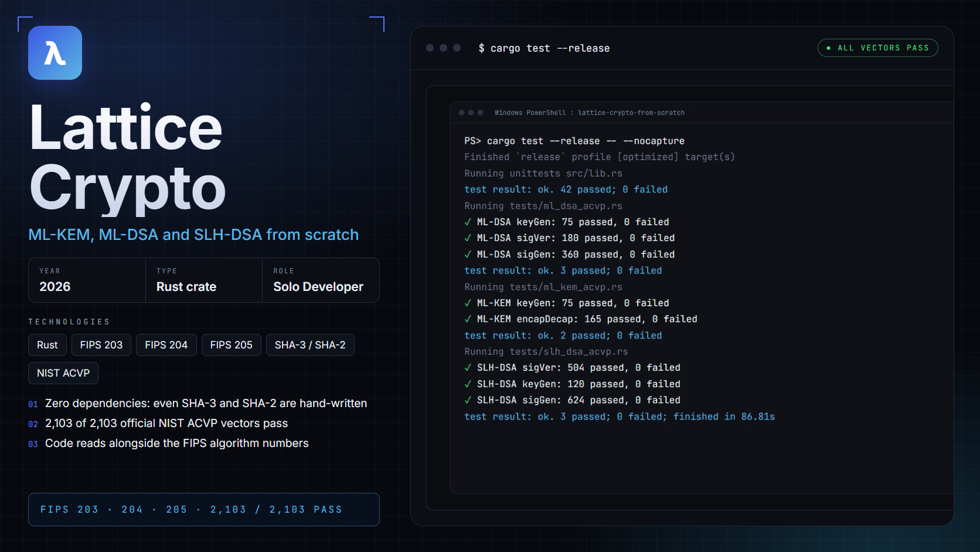Click 'Running tests/ml_kem_acvp.rs' line
This screenshot has width=980, height=552.
pos(543,287)
